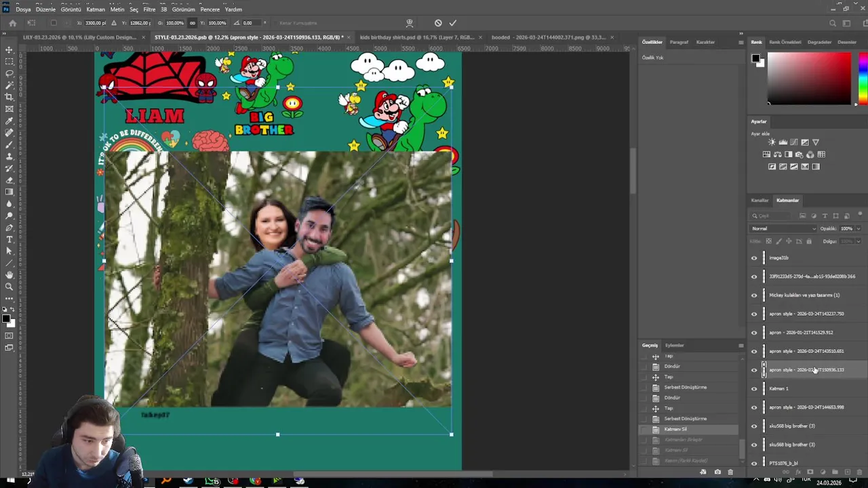Select the Crop tool
Screen dimensions: 868x488
9,97
